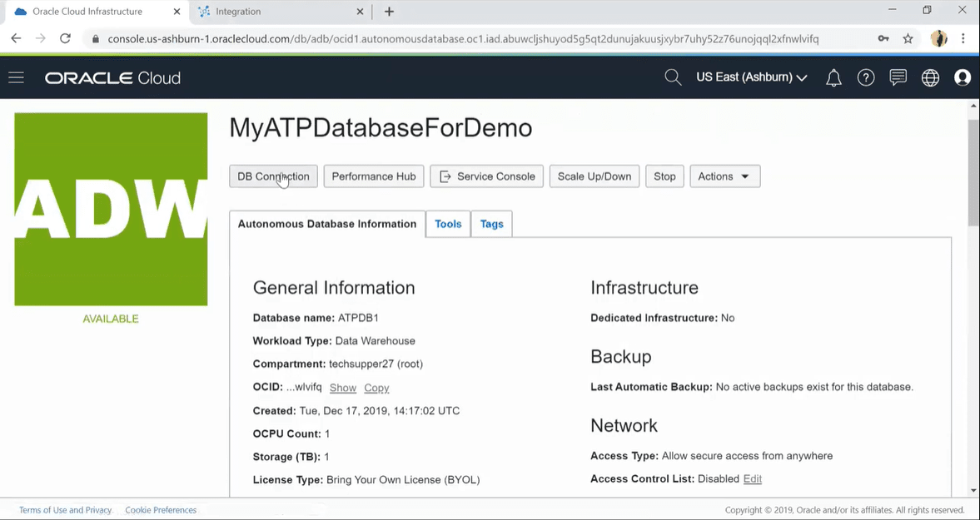Open the help question mark icon
The width and height of the screenshot is (980, 520).
point(866,77)
